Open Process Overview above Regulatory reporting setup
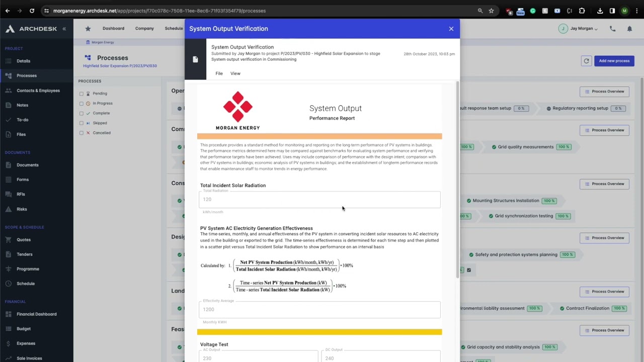Image resolution: width=644 pixels, height=362 pixels. [604, 92]
